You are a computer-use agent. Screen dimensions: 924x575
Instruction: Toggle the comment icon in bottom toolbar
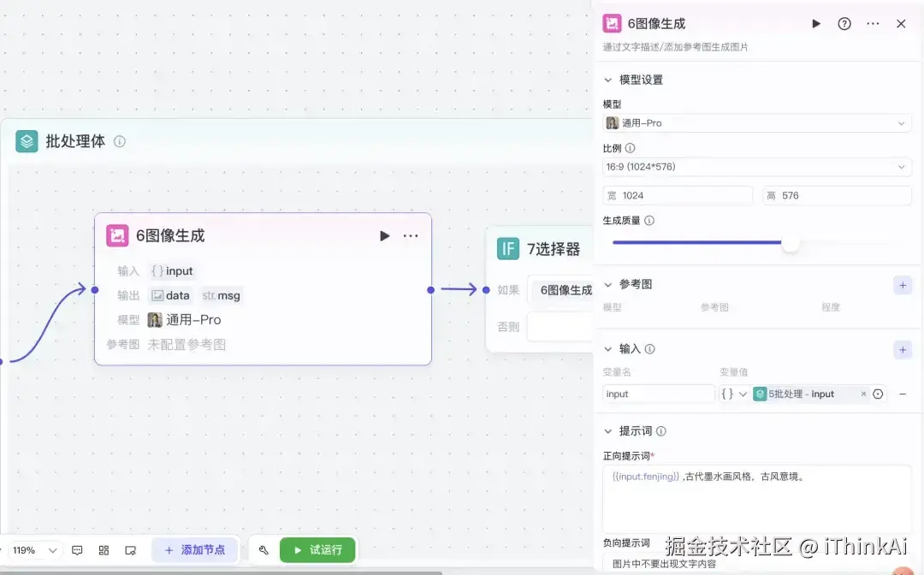[77, 550]
